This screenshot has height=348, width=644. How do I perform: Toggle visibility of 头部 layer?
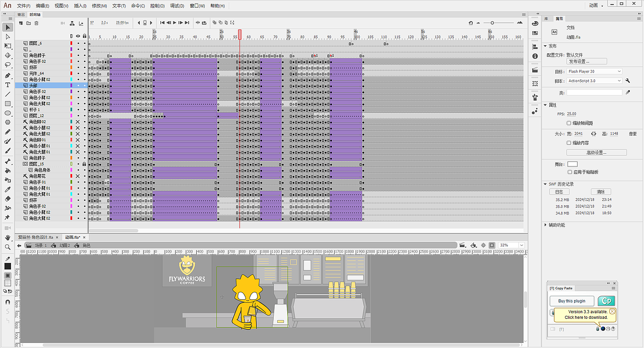pos(78,85)
